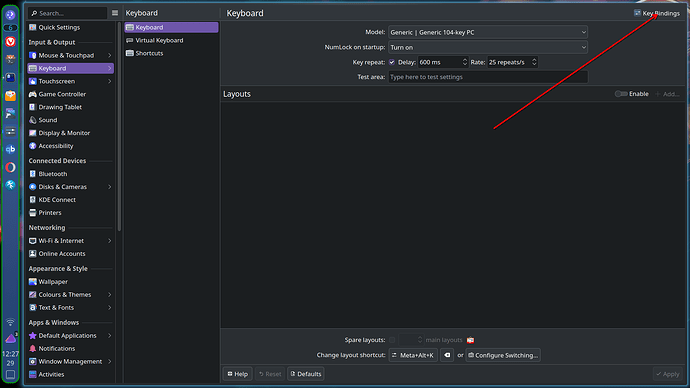Click the Configure Switching button

(x=503, y=355)
